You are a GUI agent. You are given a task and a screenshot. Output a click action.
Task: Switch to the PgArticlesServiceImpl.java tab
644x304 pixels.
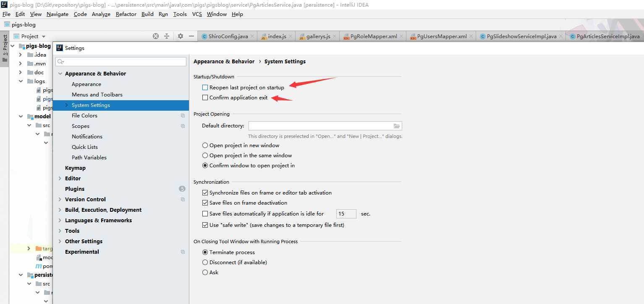click(x=605, y=36)
